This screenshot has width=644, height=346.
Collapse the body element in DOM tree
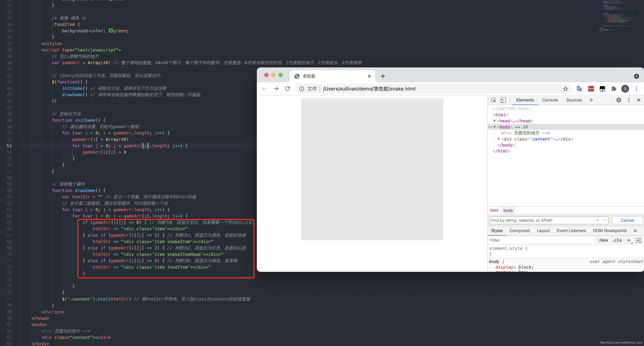pos(494,127)
